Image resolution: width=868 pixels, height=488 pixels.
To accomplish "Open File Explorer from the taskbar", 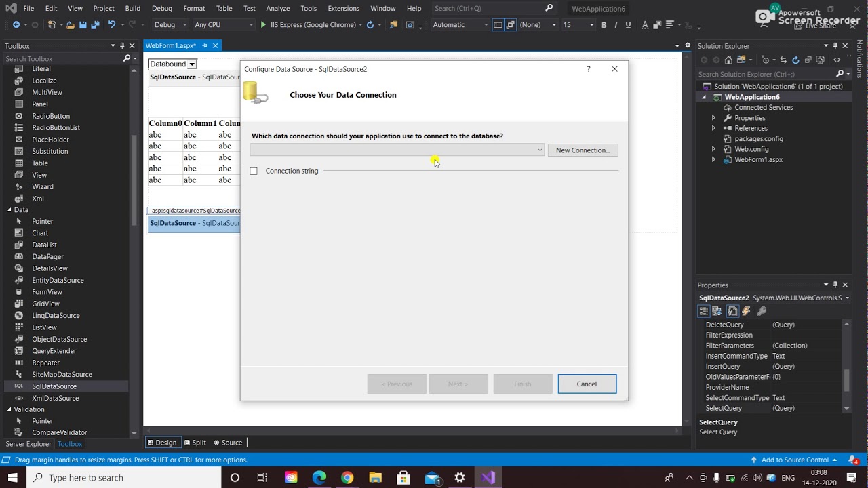I will (375, 478).
